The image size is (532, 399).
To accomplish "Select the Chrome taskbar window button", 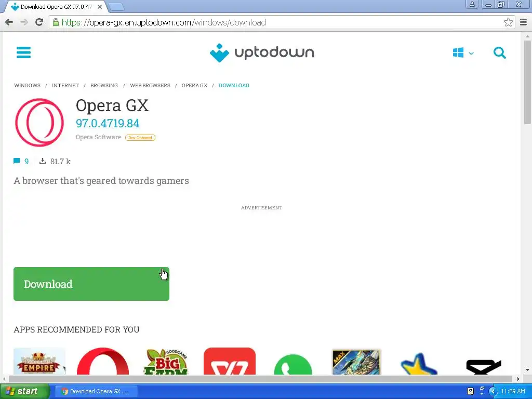I will coord(96,391).
